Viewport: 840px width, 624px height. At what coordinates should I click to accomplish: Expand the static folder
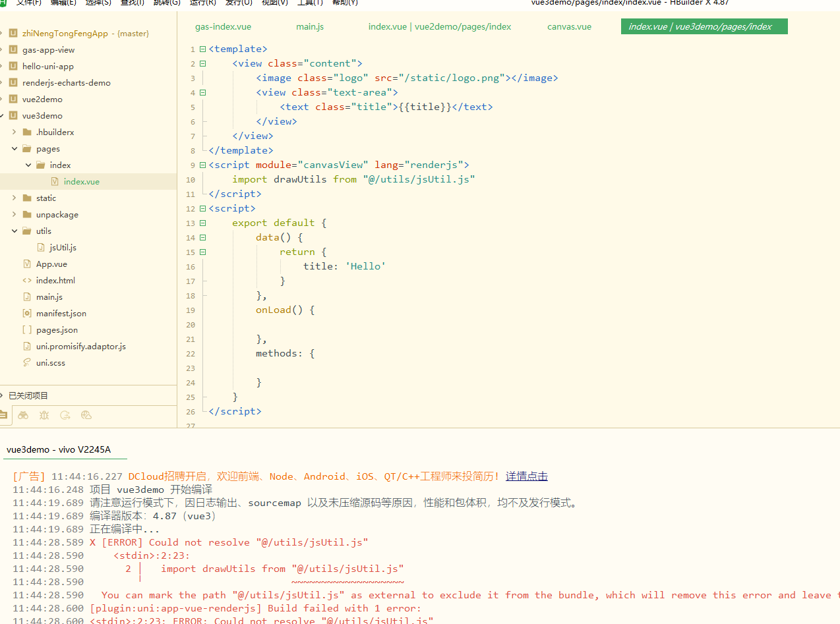click(x=15, y=198)
